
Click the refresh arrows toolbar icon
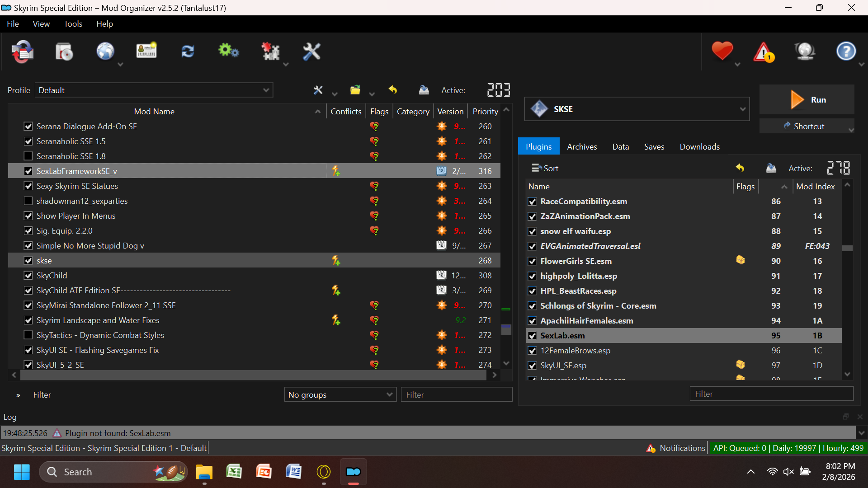(188, 52)
